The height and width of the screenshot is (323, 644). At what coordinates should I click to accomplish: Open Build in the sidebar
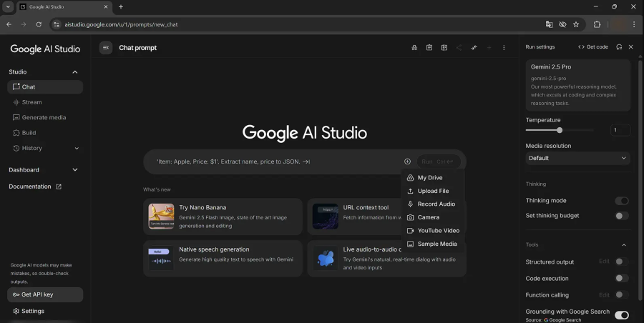click(45, 133)
